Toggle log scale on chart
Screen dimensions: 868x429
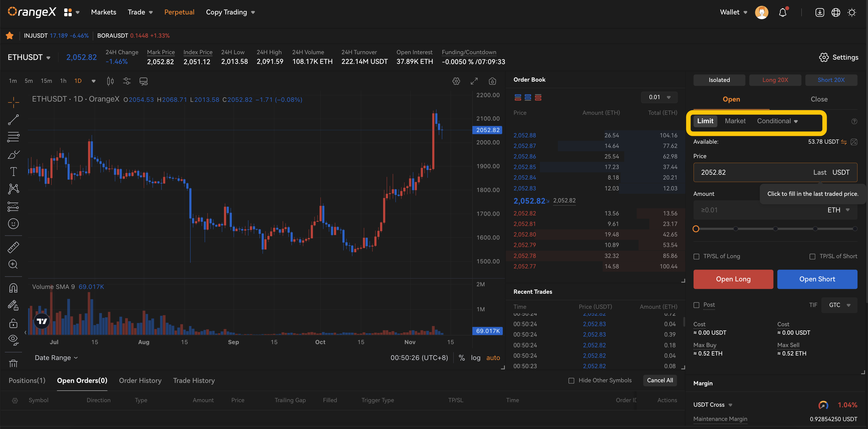click(x=476, y=358)
